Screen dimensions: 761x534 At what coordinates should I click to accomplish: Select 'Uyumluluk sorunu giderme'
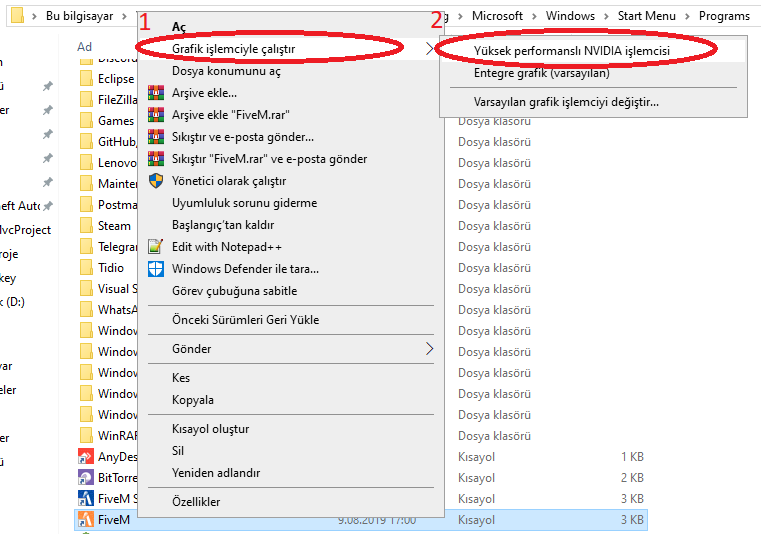click(x=245, y=203)
